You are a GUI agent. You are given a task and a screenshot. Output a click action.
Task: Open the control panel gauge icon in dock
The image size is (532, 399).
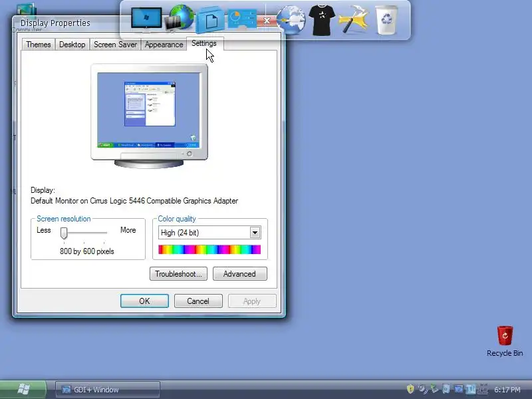242,19
